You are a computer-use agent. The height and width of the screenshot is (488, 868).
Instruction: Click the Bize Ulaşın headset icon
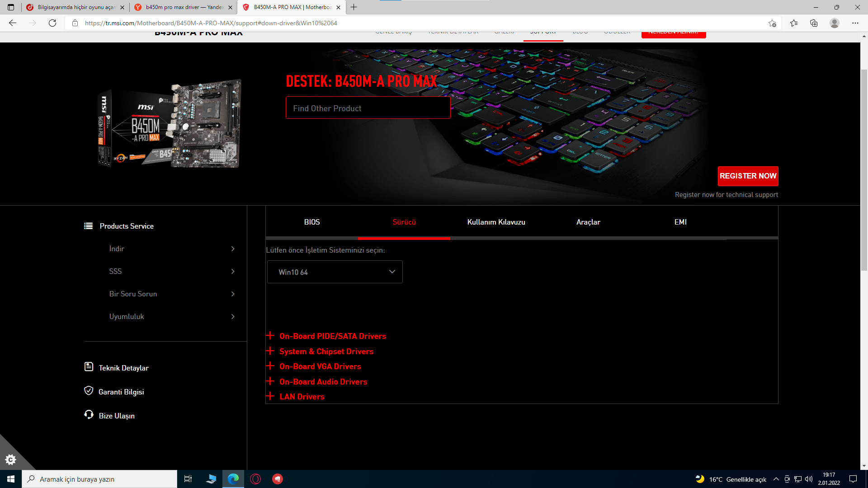click(89, 415)
